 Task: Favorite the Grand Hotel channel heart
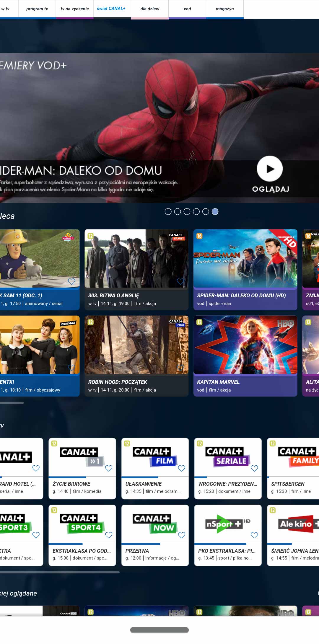pyautogui.click(x=36, y=468)
